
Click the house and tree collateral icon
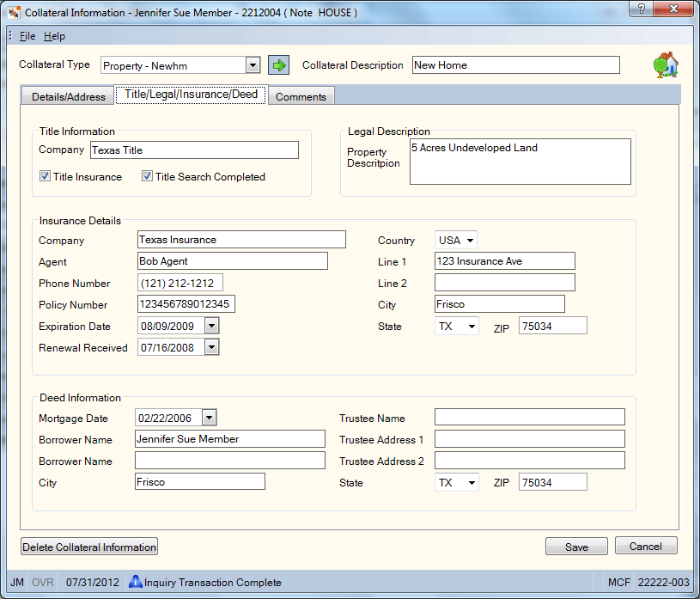pyautogui.click(x=666, y=64)
